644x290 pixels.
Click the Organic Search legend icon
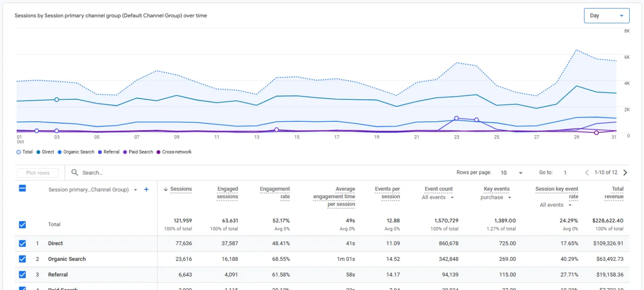click(59, 152)
